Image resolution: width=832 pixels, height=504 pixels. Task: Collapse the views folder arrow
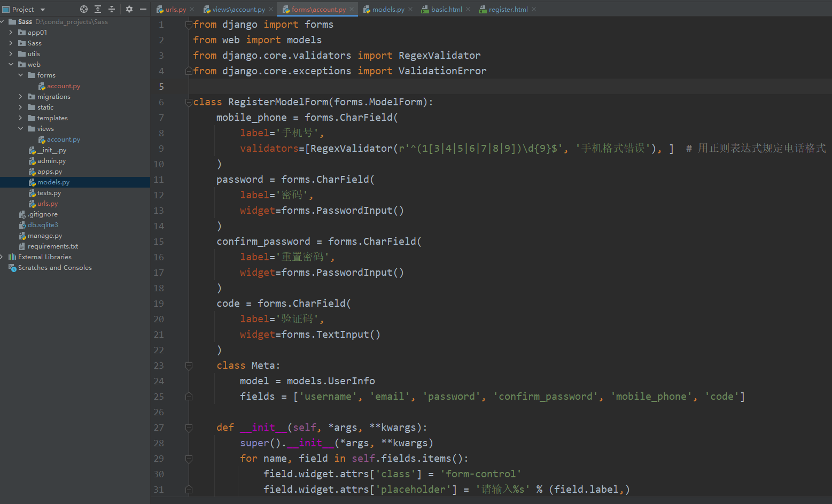point(20,129)
